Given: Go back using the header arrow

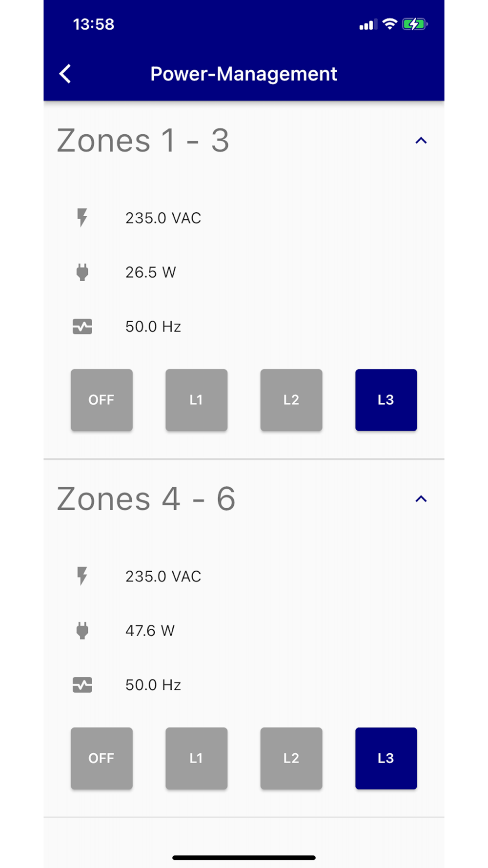Looking at the screenshot, I should tap(65, 74).
